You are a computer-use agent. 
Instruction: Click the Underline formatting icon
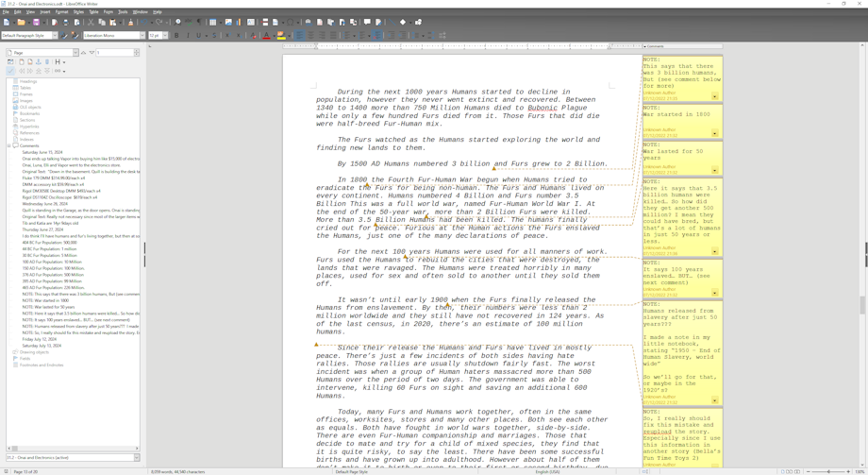coord(198,36)
